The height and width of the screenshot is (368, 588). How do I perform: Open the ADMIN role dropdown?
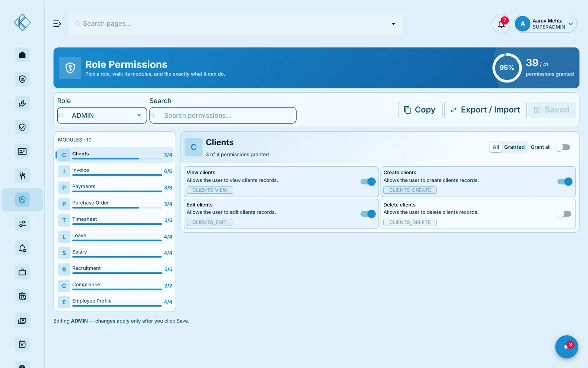102,116
